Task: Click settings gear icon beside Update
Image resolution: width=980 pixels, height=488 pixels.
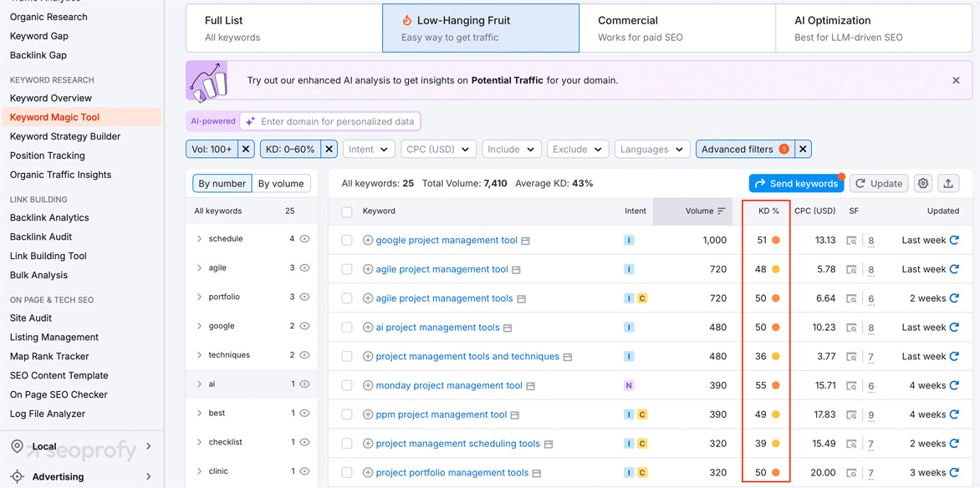Action: (923, 184)
